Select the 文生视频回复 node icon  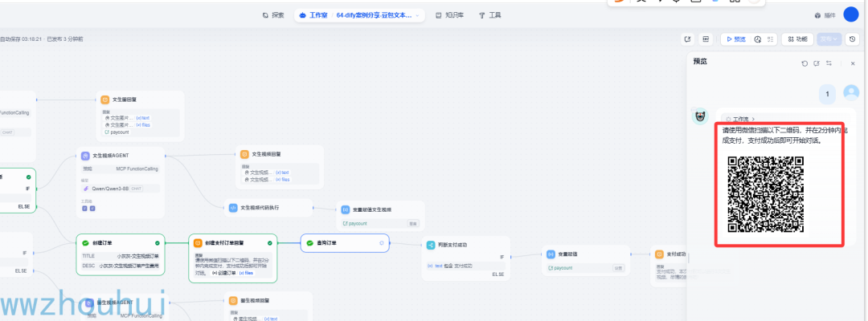(x=244, y=154)
